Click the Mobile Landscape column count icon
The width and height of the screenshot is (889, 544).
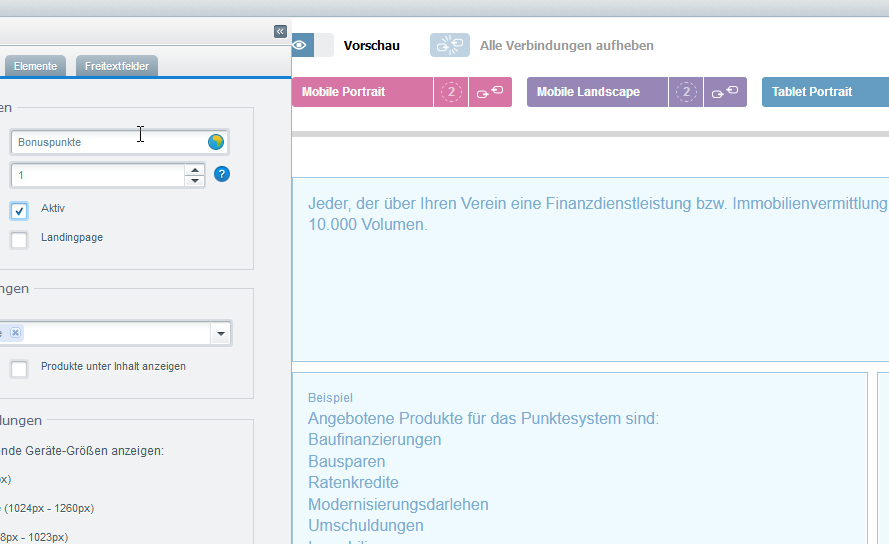point(686,92)
